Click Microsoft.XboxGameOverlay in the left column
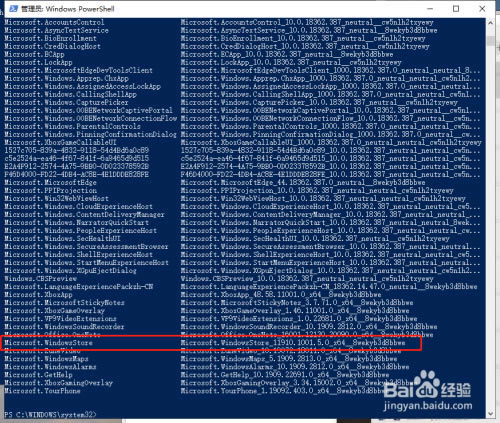Viewport: 500px width, 423px height. tap(54, 310)
